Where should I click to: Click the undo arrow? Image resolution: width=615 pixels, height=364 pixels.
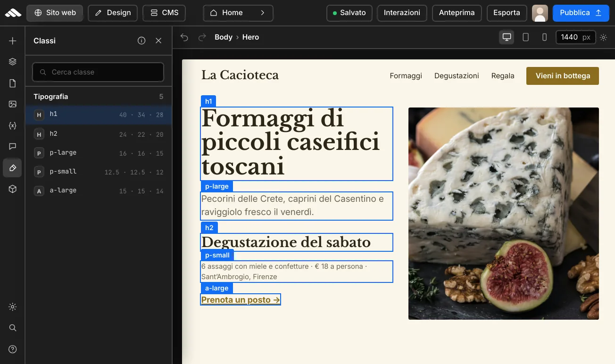[x=184, y=37]
